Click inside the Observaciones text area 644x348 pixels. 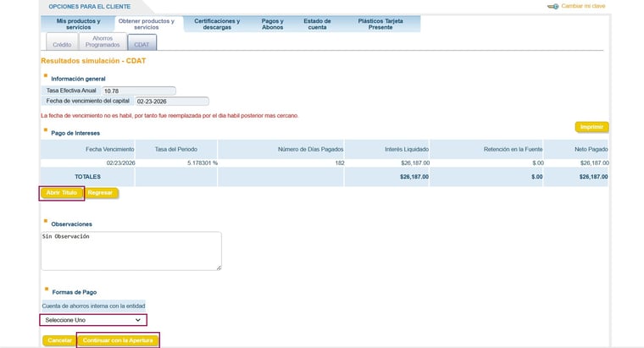[x=131, y=251]
